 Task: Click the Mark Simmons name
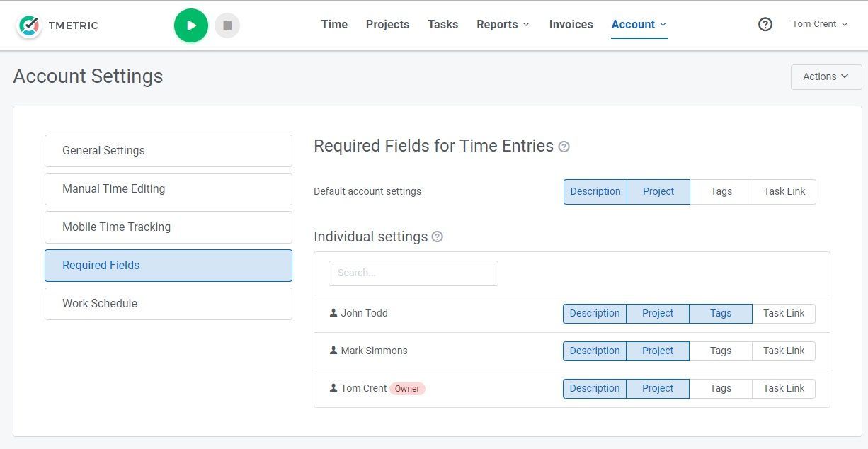click(x=374, y=351)
